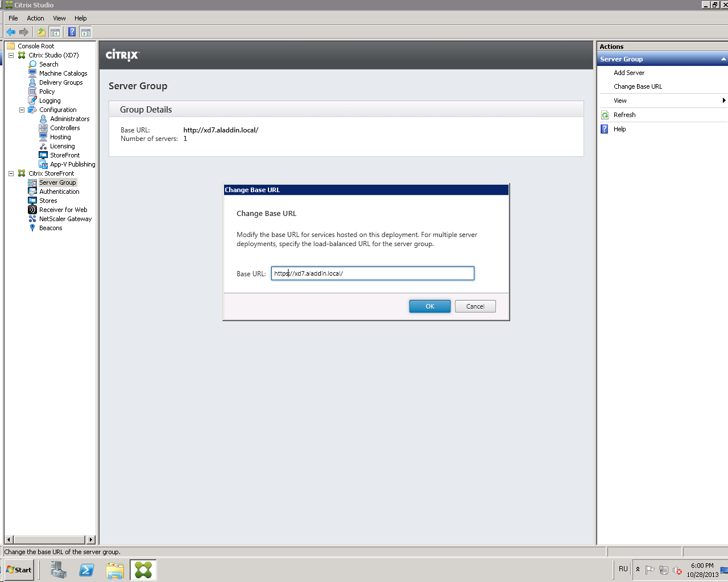Click the RU language indicator
The image size is (728, 582).
pos(623,569)
